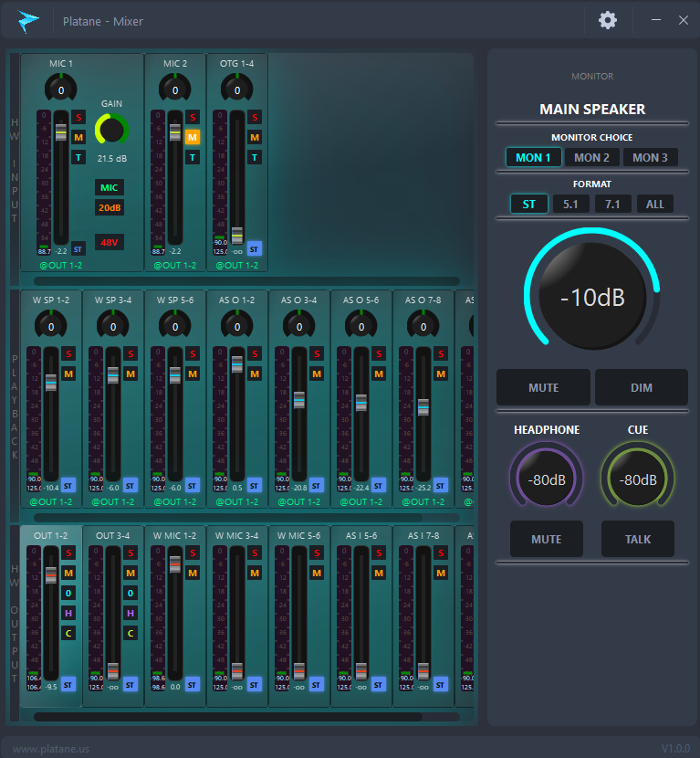Mute the W MIC 1-2 output channel

pyautogui.click(x=193, y=573)
